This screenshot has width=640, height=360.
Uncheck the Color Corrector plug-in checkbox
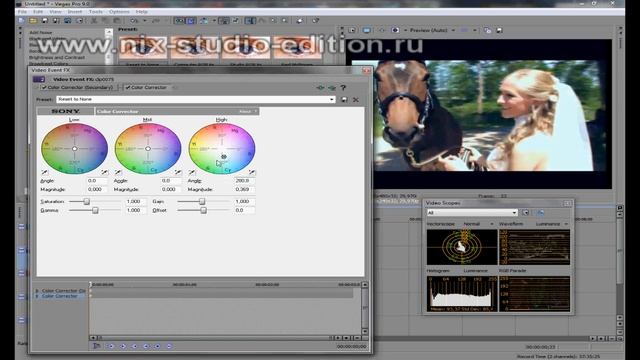click(127, 87)
